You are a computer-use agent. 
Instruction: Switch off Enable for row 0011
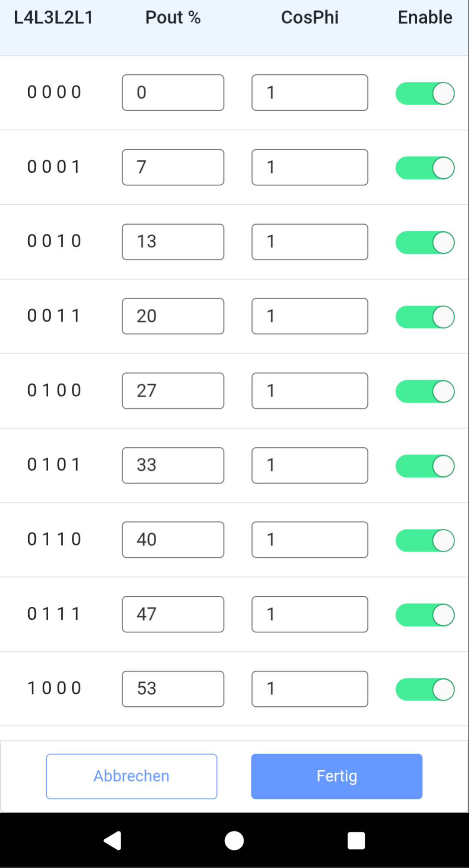point(425,317)
